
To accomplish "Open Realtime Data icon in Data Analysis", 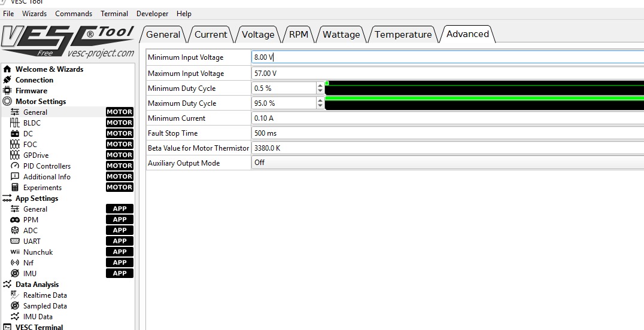I will 15,295.
